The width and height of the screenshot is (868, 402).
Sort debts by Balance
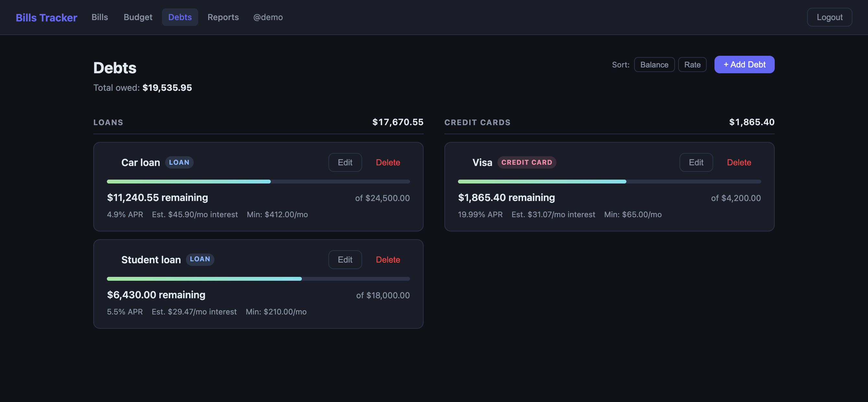(654, 65)
